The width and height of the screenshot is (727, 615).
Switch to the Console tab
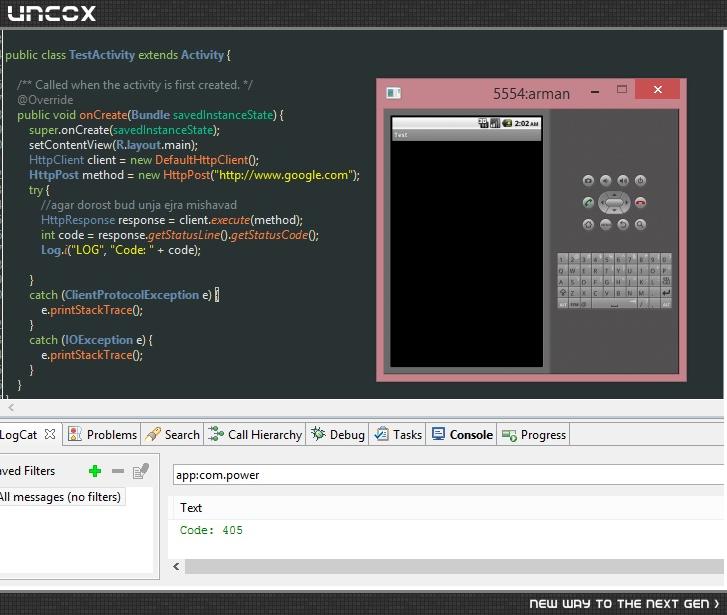[462, 435]
